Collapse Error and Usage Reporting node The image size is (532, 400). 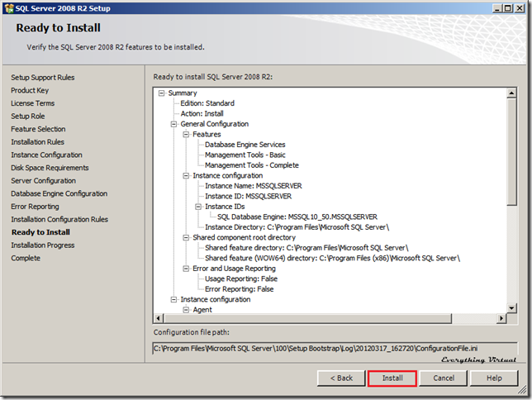pyautogui.click(x=186, y=269)
